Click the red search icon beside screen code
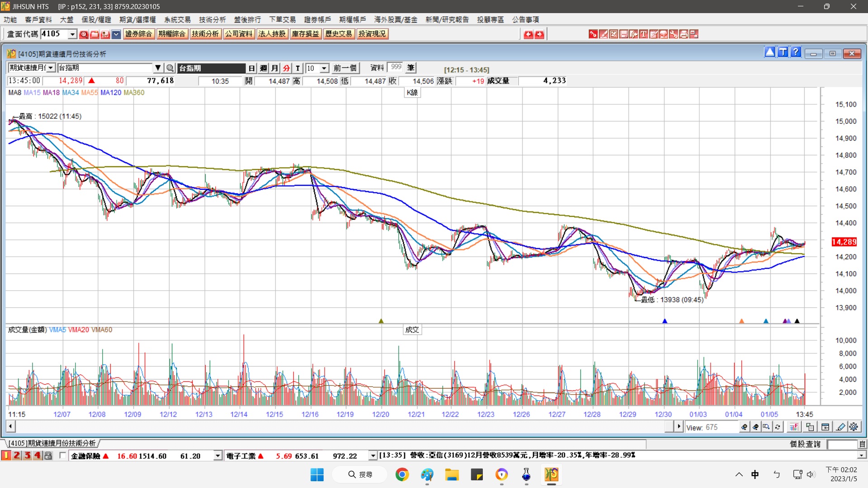The width and height of the screenshot is (868, 488). pos(84,34)
